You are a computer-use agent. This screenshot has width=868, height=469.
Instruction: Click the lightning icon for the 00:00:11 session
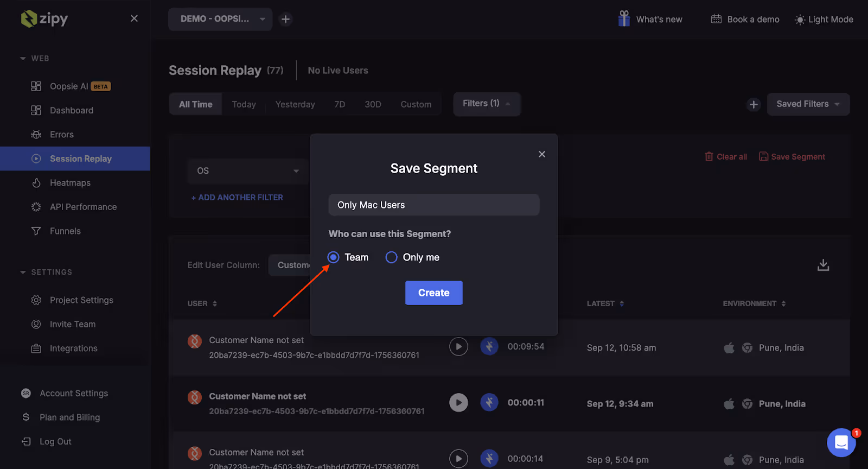pyautogui.click(x=489, y=403)
